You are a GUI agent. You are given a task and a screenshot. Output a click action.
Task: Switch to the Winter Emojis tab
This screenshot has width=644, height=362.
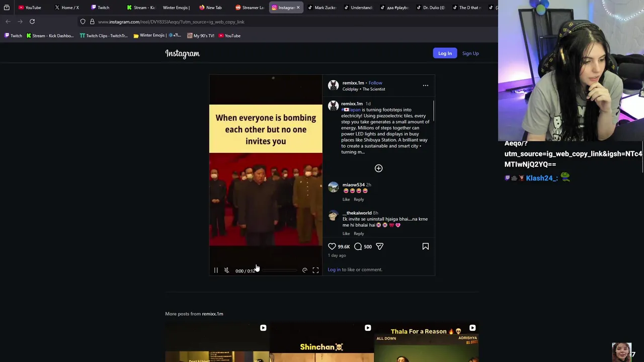coord(176,8)
